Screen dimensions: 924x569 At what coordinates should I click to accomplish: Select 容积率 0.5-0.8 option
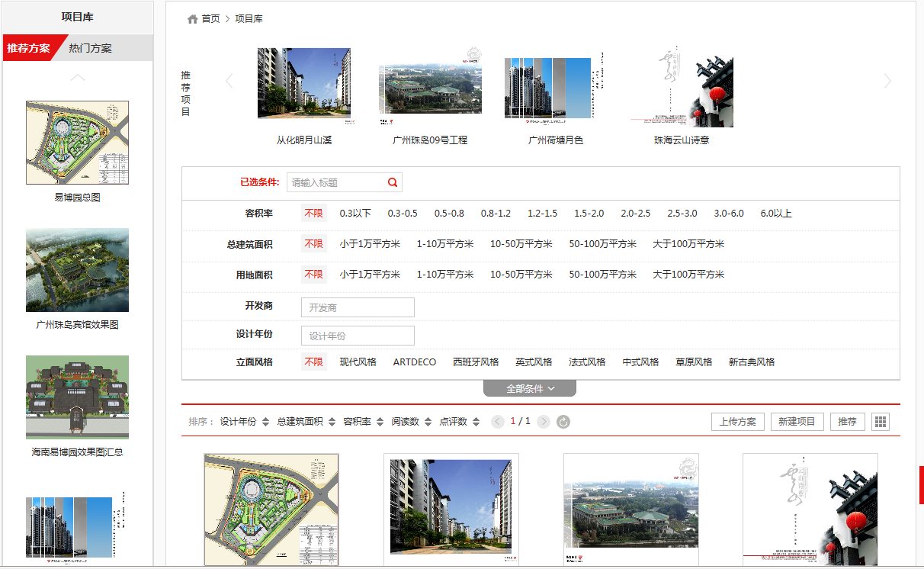449,214
